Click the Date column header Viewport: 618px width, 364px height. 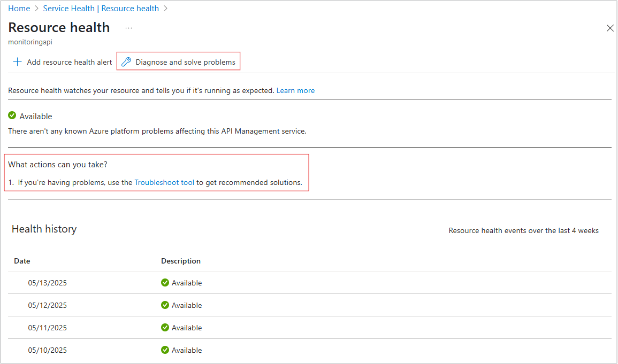[22, 261]
